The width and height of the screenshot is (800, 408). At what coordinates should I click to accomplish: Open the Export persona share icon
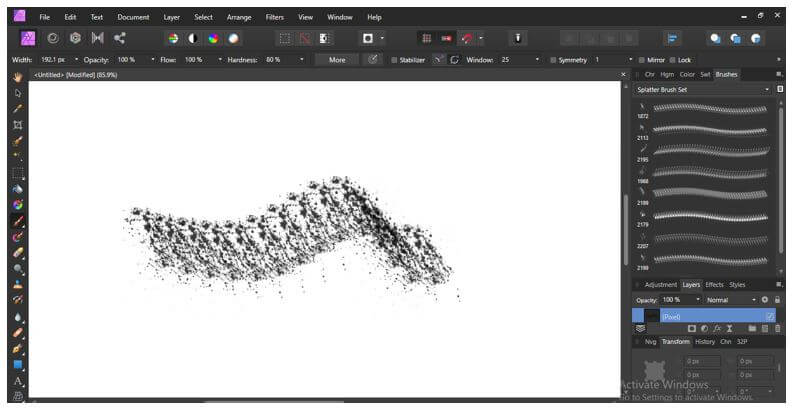point(119,38)
